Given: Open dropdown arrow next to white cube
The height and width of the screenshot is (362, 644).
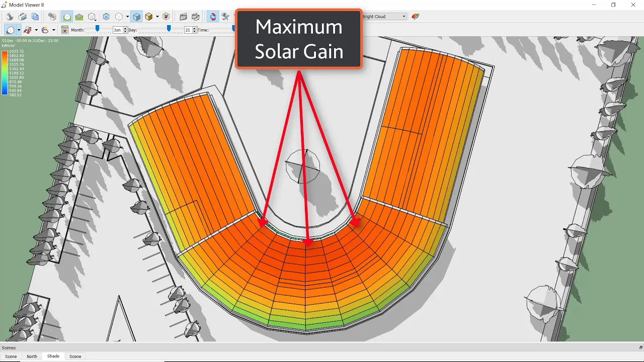Looking at the screenshot, I should click(127, 17).
